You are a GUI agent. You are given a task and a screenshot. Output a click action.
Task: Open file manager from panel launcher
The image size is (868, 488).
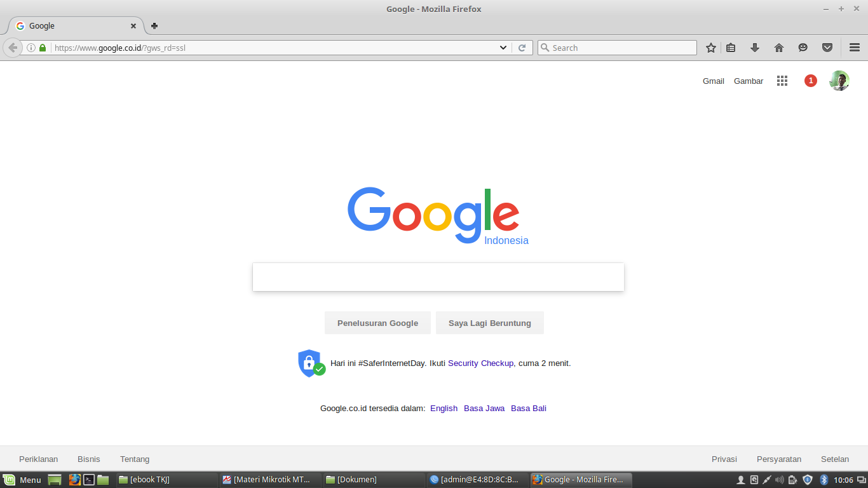tap(103, 480)
